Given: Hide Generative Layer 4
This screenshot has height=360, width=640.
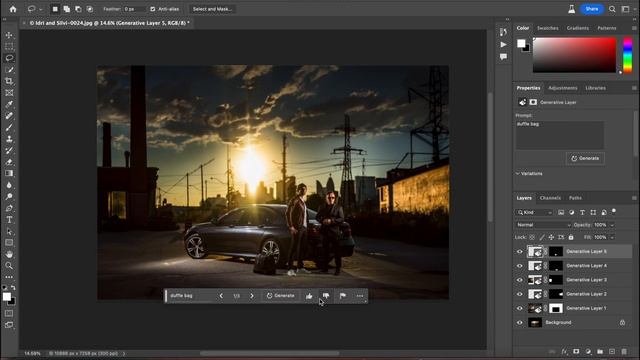Looking at the screenshot, I should 520,266.
